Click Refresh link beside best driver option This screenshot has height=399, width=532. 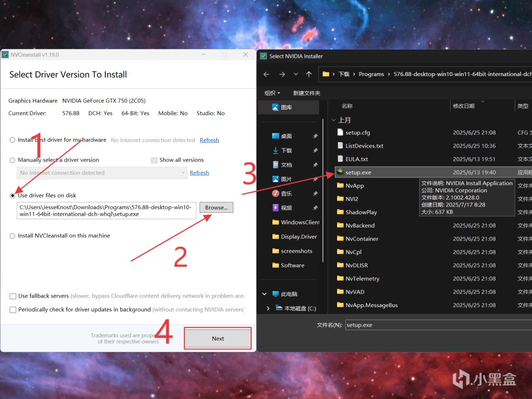(209, 140)
